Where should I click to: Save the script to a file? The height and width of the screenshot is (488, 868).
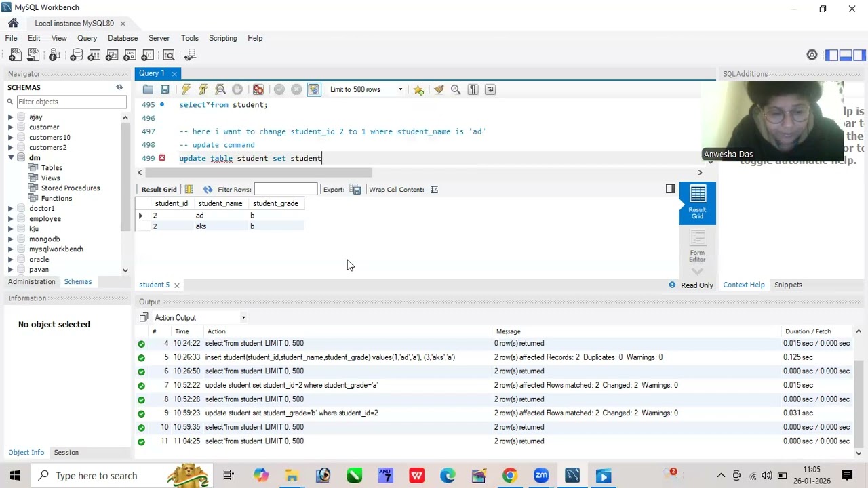(x=165, y=89)
